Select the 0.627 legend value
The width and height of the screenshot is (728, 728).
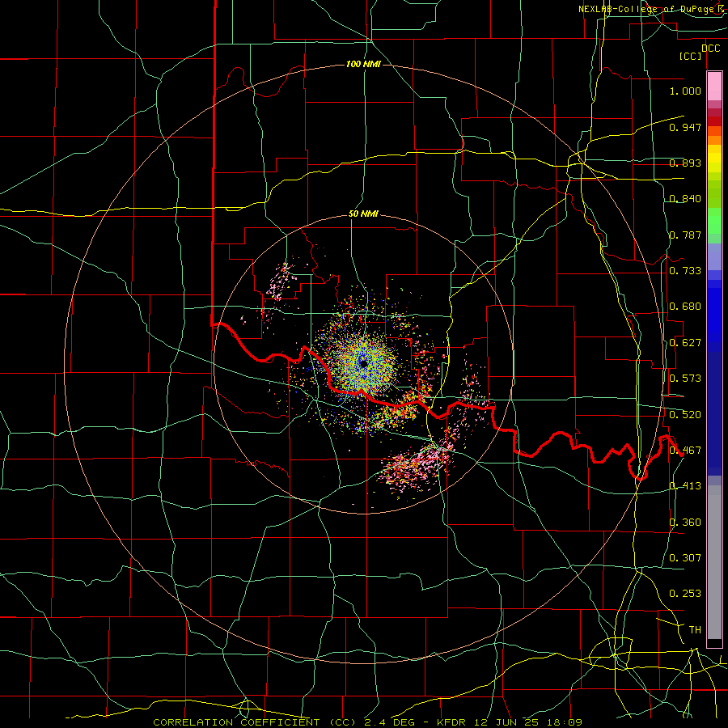tap(685, 343)
